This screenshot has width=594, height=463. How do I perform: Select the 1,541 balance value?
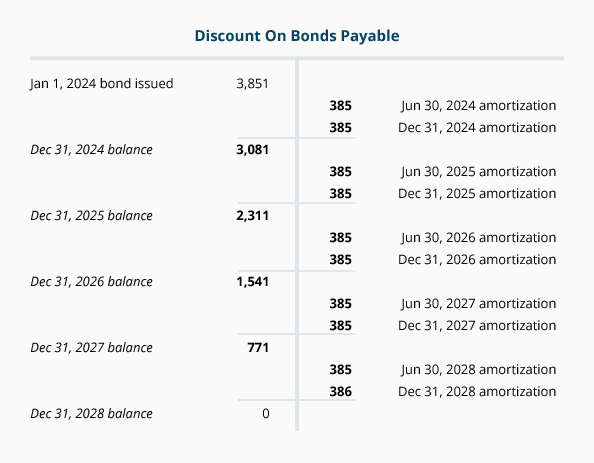coord(252,281)
